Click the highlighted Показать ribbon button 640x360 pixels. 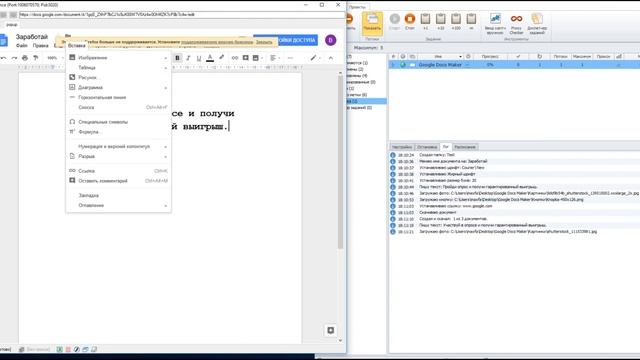pyautogui.click(x=372, y=23)
